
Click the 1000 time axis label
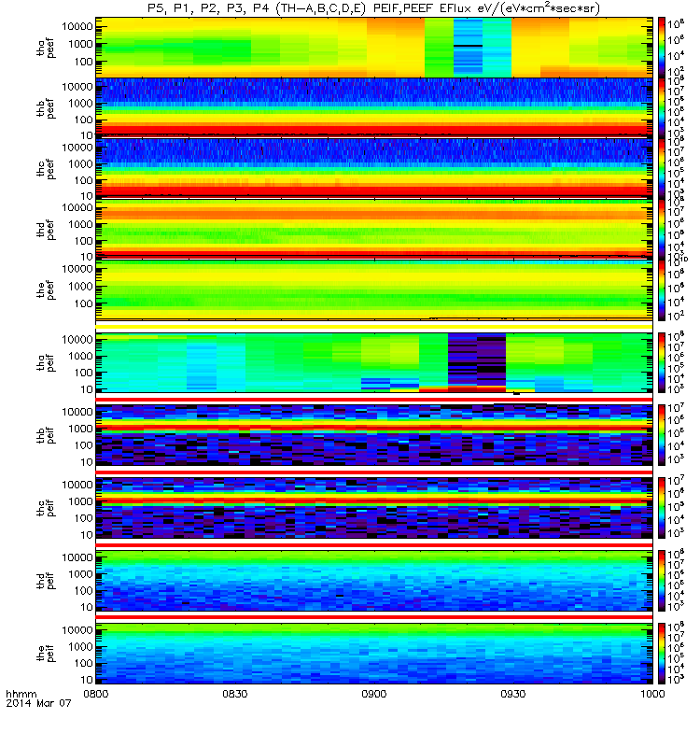click(x=652, y=694)
